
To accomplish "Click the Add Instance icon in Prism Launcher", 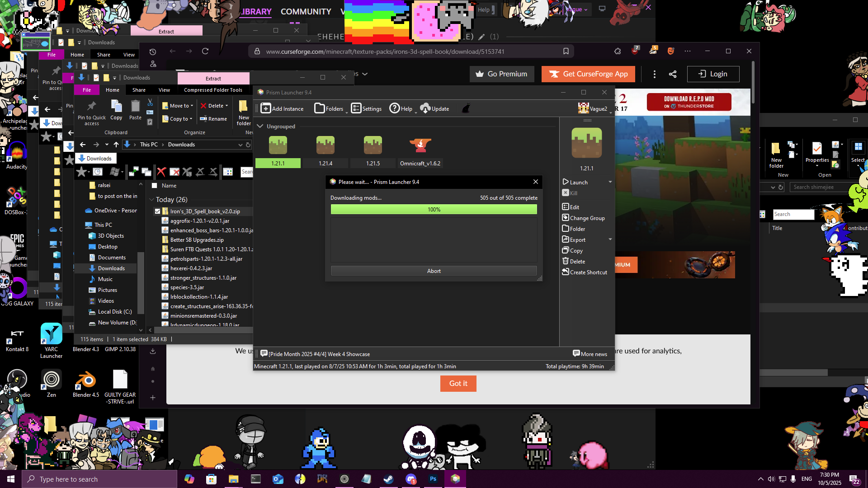I will (x=266, y=108).
